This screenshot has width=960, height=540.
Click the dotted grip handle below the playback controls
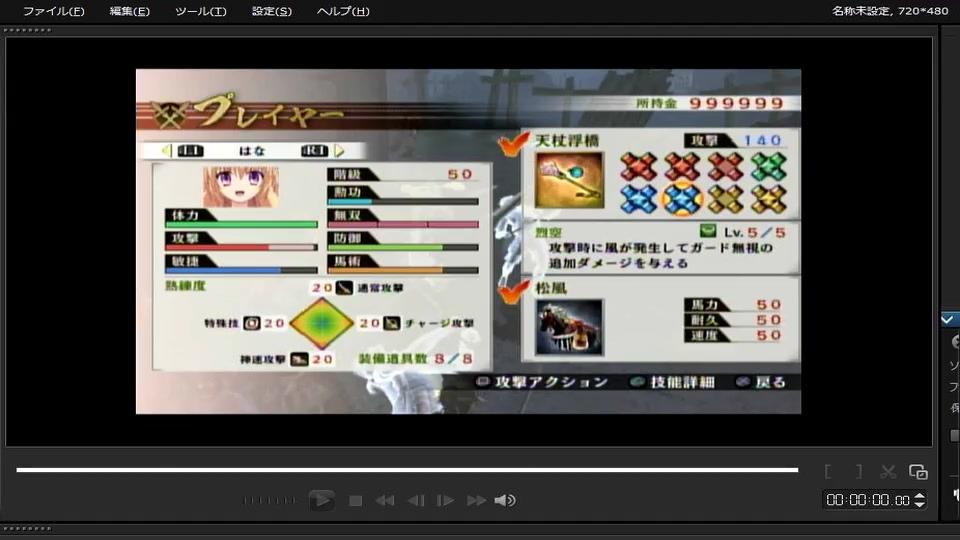(28, 528)
